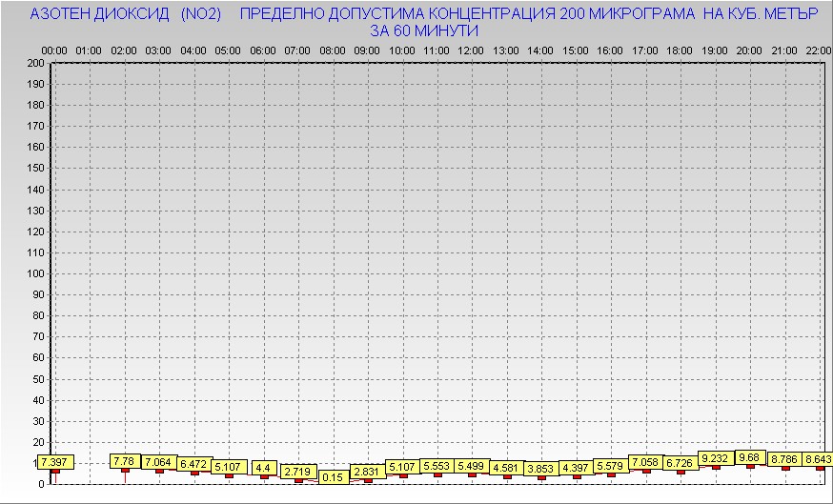Screen dimensions: 833x504
Task: Select the 20:00 time axis label
Action: 749,50
